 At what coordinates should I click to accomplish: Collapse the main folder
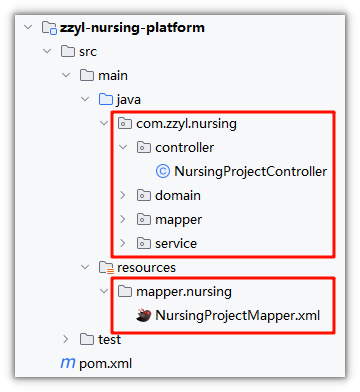(66, 75)
